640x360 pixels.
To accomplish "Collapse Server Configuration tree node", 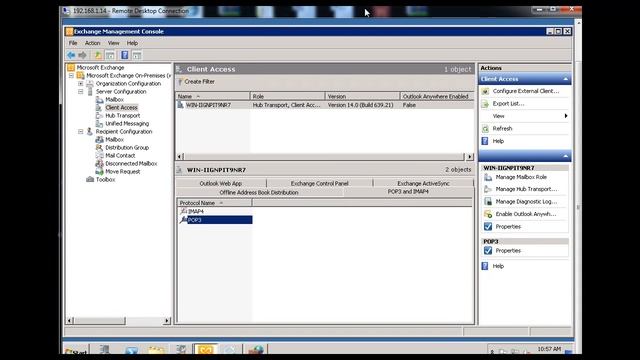I will [80, 91].
